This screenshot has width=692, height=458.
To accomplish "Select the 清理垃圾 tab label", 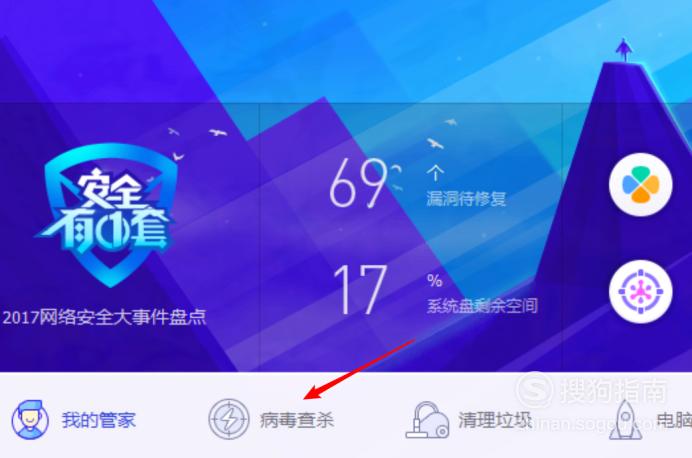I will 495,420.
